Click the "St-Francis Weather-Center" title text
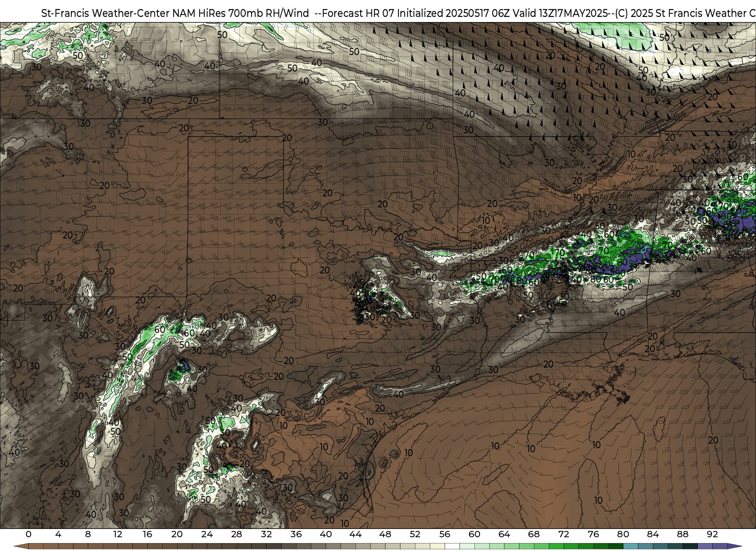 click(x=106, y=13)
